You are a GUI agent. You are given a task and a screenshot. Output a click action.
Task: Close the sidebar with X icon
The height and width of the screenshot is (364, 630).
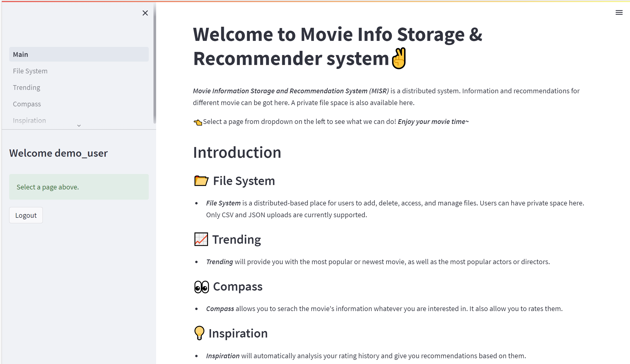[145, 13]
